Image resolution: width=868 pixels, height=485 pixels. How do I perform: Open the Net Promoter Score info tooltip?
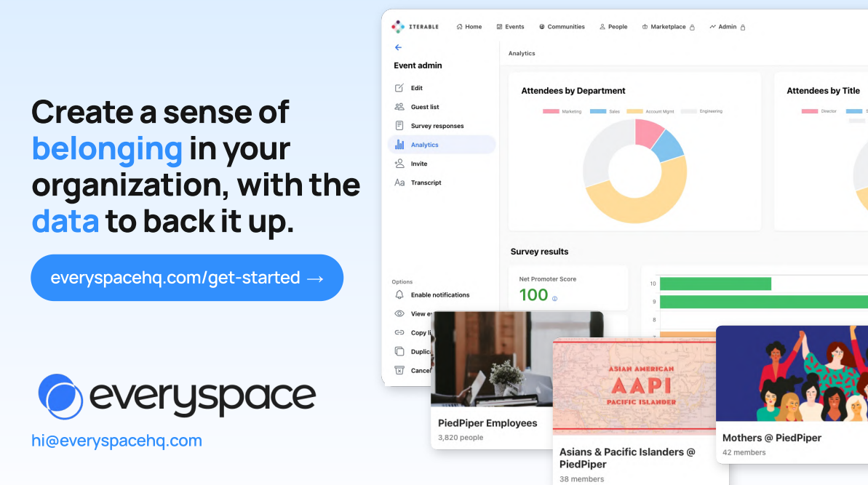pos(556,297)
